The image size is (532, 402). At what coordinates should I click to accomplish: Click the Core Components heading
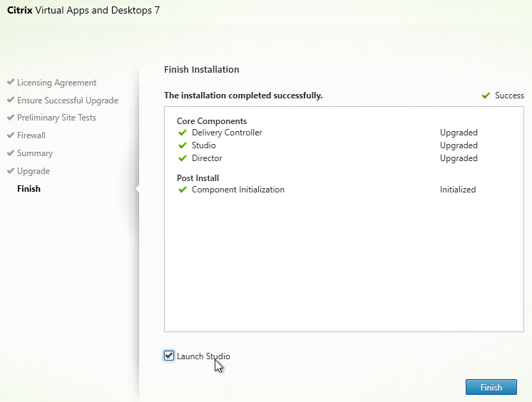(x=212, y=121)
